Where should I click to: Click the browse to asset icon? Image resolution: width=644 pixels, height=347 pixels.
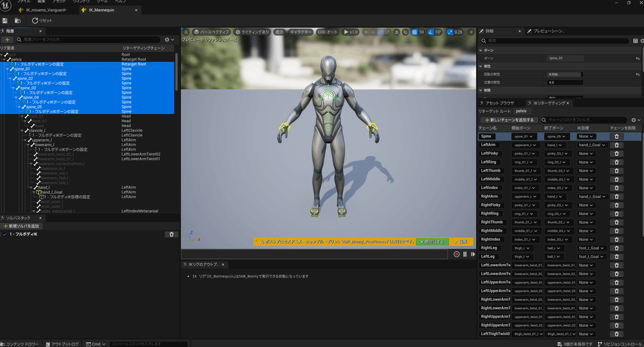[18, 20]
